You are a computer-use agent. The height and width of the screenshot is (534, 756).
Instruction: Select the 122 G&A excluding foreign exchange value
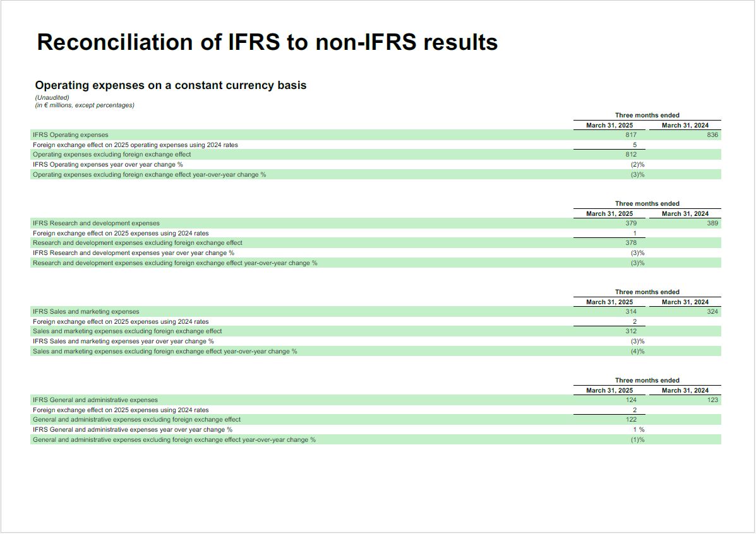[630, 420]
